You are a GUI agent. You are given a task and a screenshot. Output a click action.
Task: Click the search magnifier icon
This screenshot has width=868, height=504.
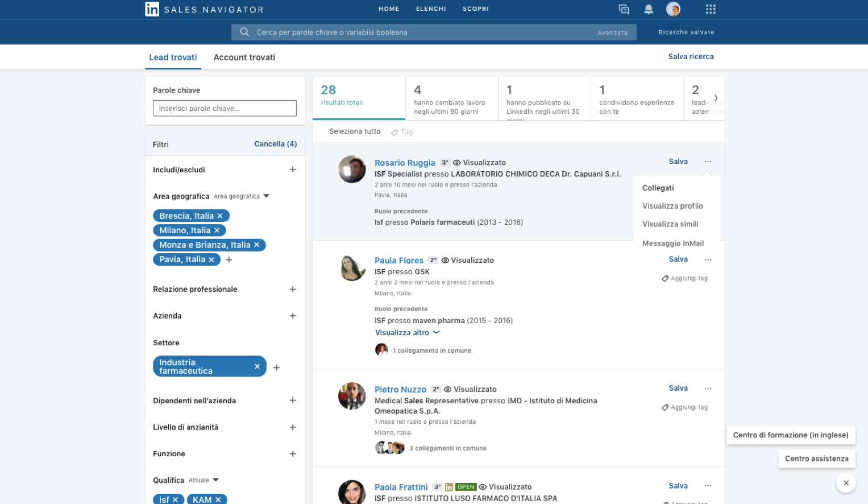[x=244, y=32]
